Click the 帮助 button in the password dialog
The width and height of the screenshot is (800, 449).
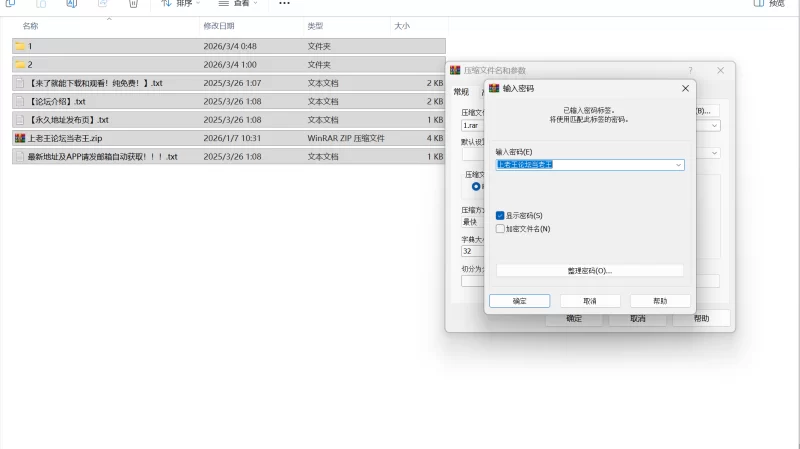660,301
